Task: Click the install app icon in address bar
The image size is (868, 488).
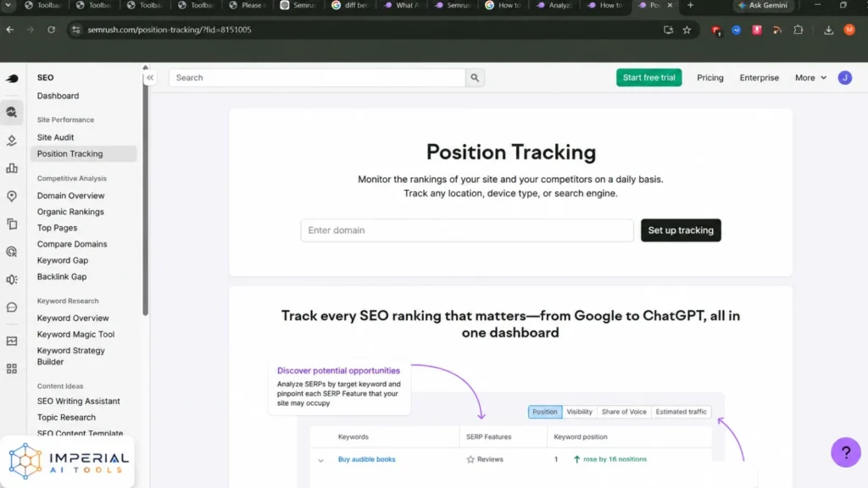Action: (x=668, y=30)
